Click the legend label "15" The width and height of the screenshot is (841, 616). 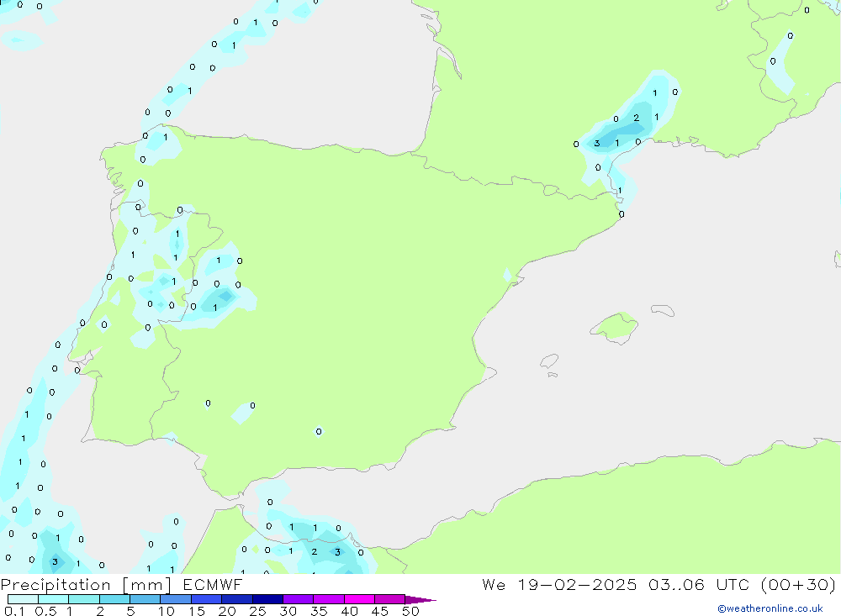pos(197,611)
